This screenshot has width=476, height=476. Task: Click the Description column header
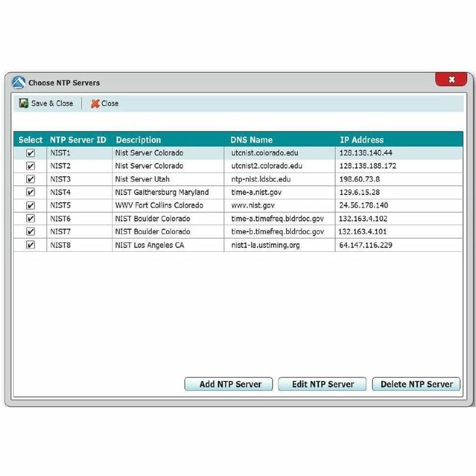coord(139,140)
